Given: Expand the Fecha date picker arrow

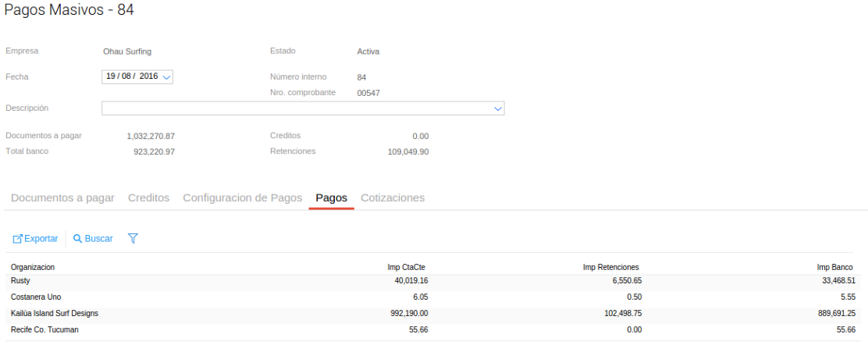Looking at the screenshot, I should [166, 77].
